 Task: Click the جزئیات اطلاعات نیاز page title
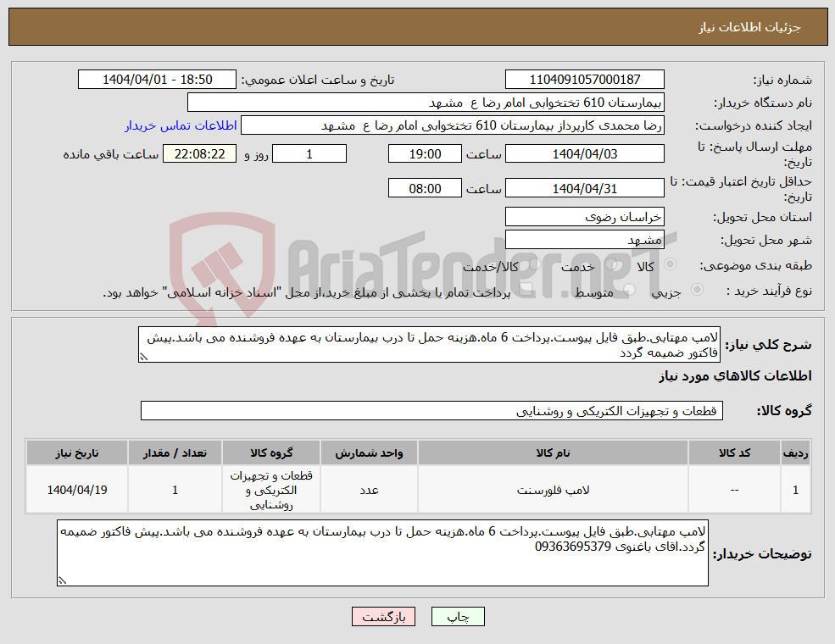pos(749,27)
